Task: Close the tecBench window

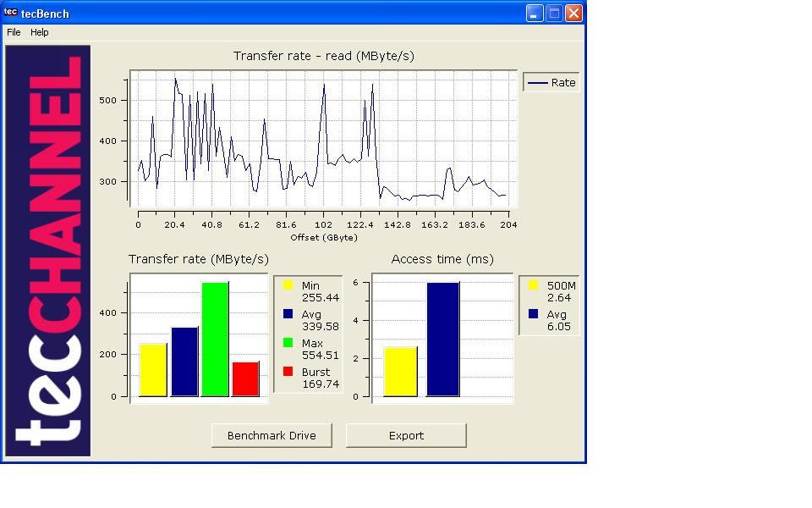Action: click(x=573, y=13)
